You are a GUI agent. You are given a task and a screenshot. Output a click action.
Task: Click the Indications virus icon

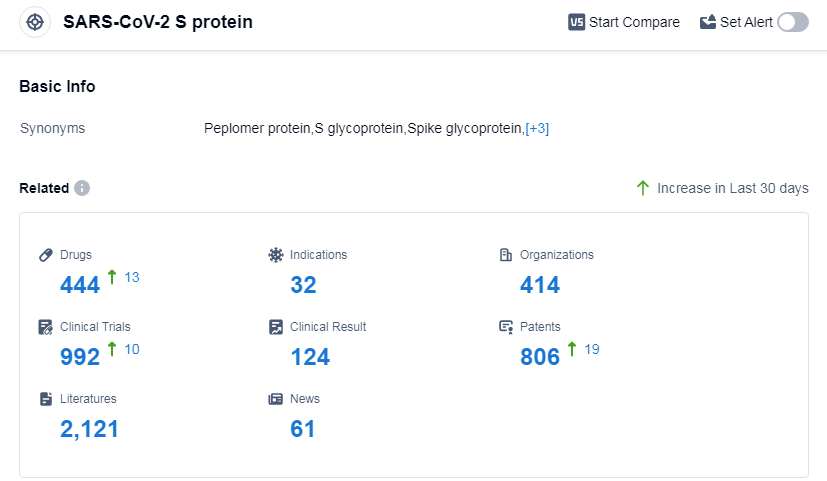click(276, 255)
